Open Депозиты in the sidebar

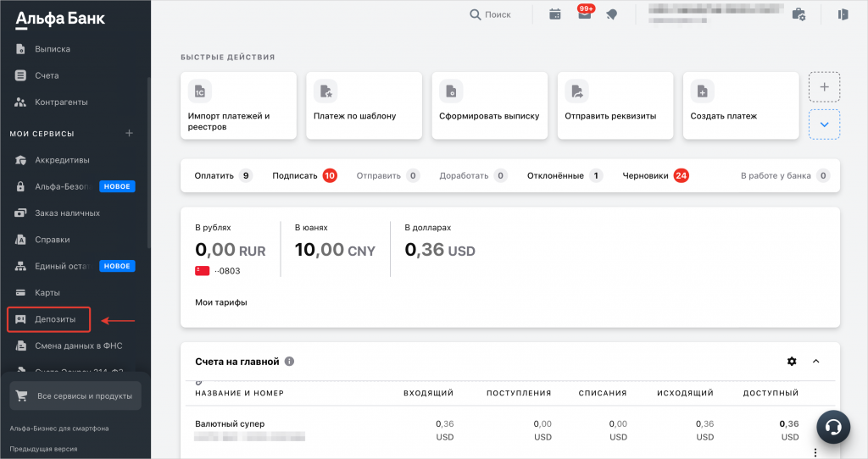(x=55, y=319)
